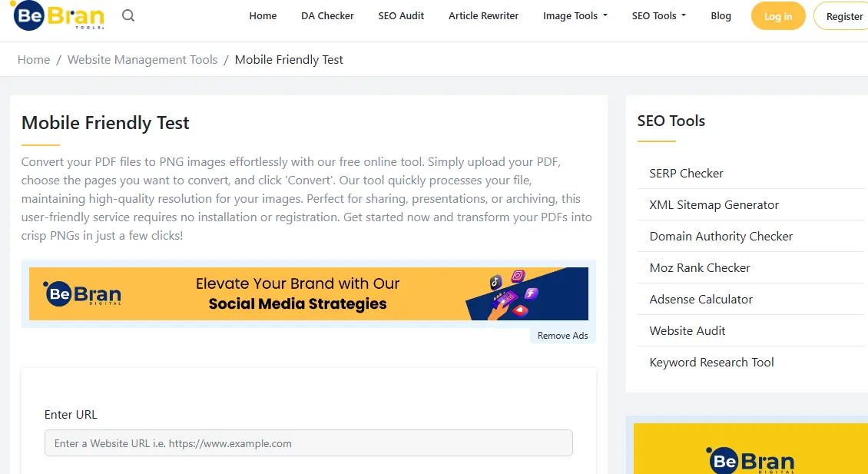The height and width of the screenshot is (474, 868).
Task: Click the Remove Ads link
Action: coord(562,336)
